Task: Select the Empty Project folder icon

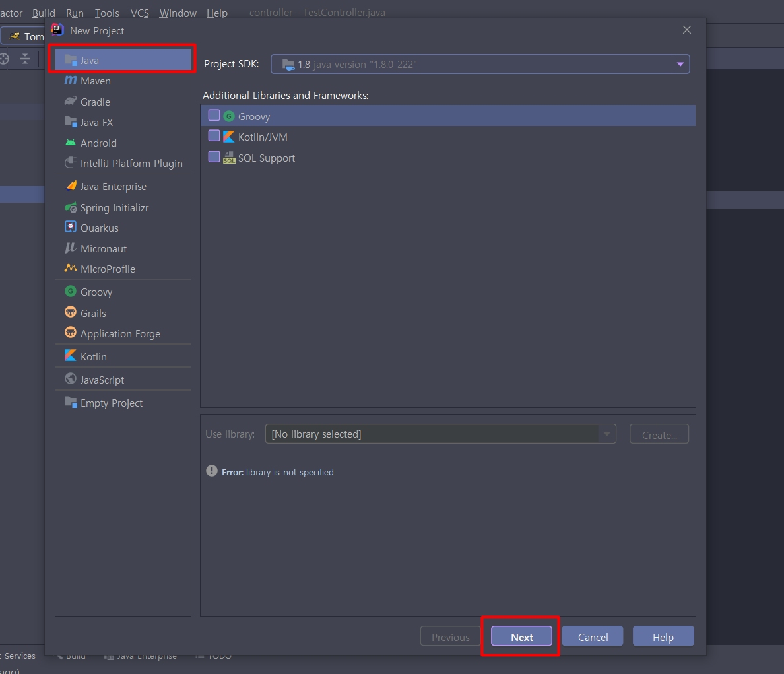Action: pyautogui.click(x=71, y=402)
